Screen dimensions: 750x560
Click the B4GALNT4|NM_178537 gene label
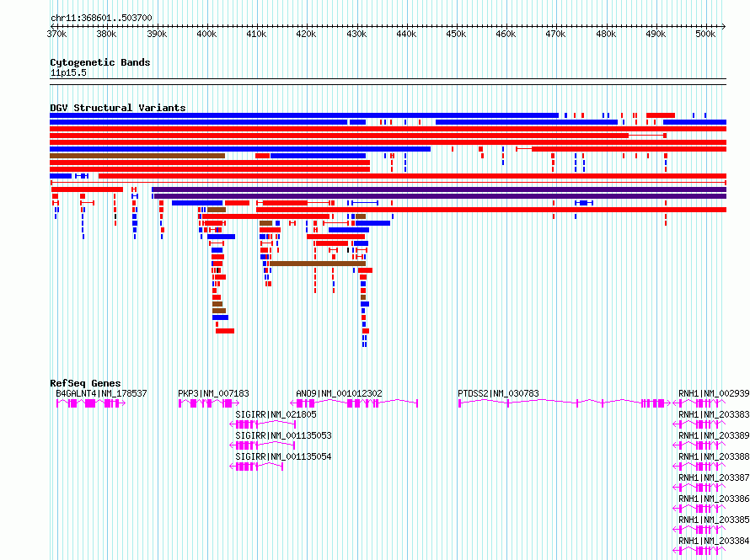click(x=101, y=393)
